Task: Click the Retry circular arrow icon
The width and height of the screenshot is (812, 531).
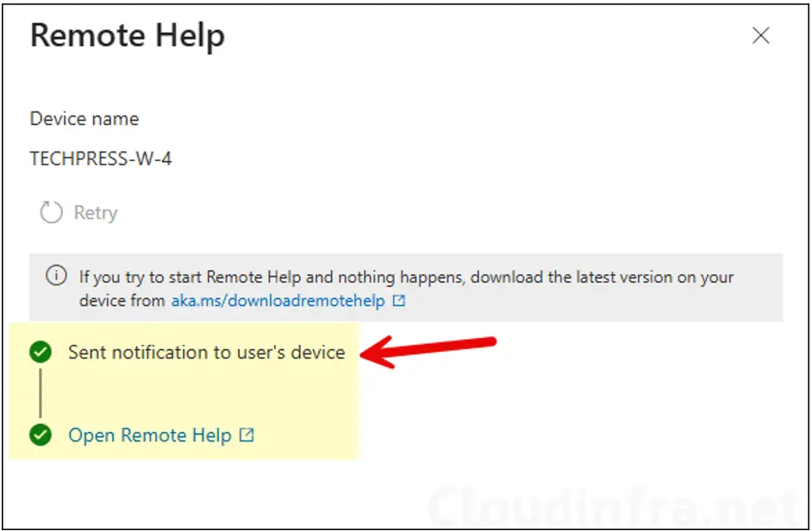Action: pos(52,213)
